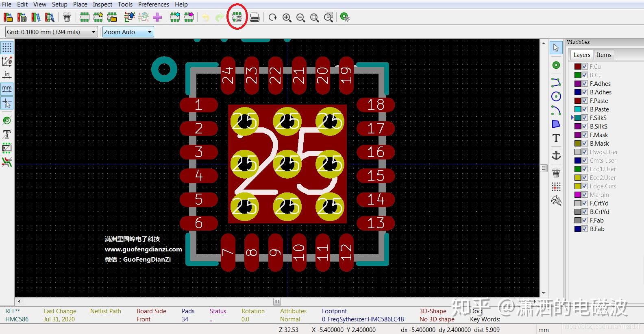This screenshot has width=644, height=334.
Task: Toggle B.Fab layer checkbox
Action: (x=585, y=229)
